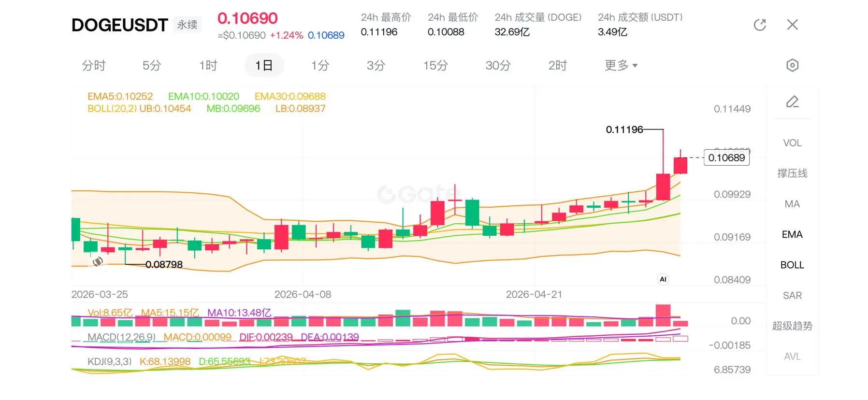This screenshot has width=868, height=400.
Task: Switch to the 5分 timeframe tab
Action: [151, 65]
